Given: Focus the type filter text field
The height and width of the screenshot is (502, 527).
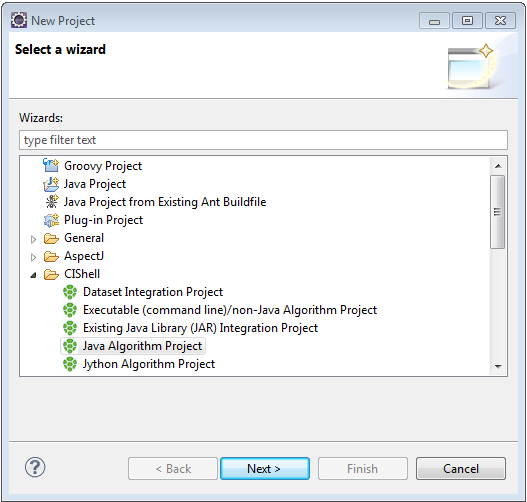Looking at the screenshot, I should [264, 140].
